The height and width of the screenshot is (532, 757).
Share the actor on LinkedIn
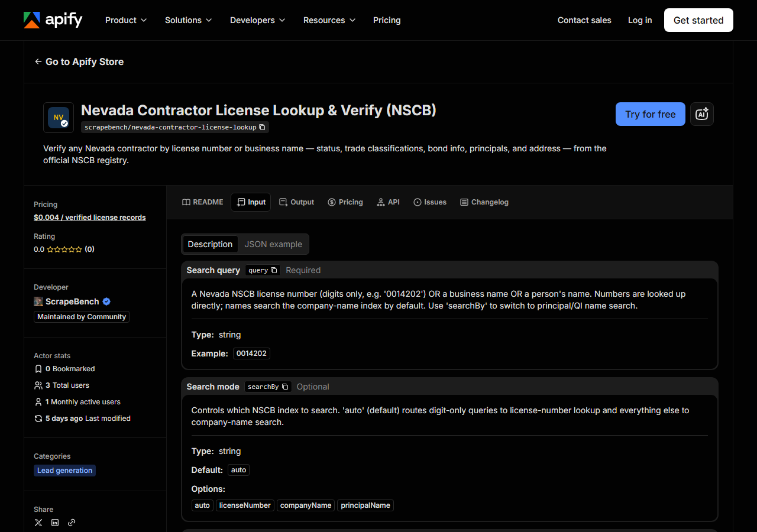[55, 523]
